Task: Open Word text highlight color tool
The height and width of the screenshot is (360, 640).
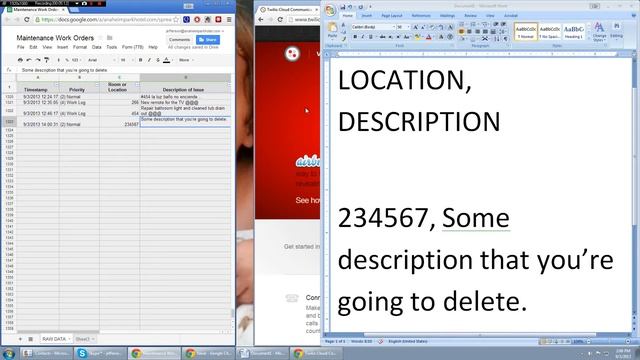Action: tap(418, 37)
